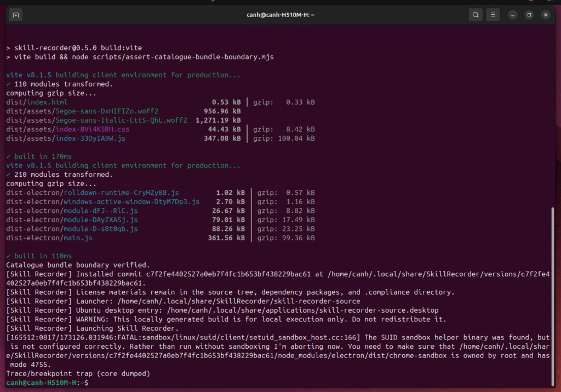The width and height of the screenshot is (561, 392).
Task: Open the terminal search
Action: (476, 15)
